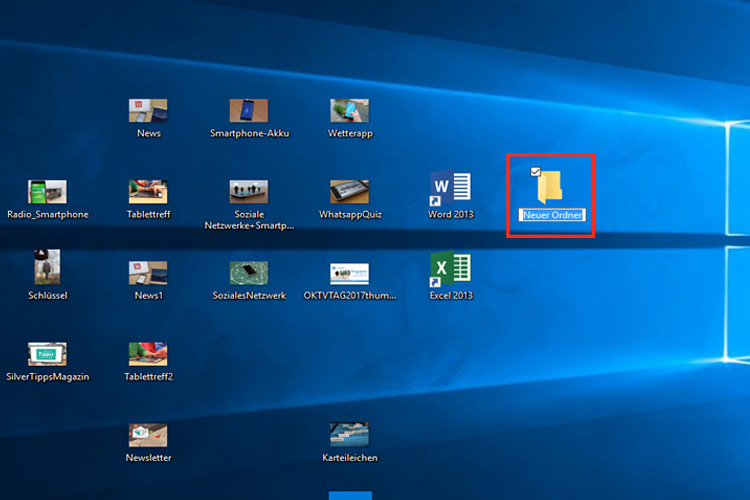
Task: Select the Karteileichen desktop icon
Action: [350, 434]
